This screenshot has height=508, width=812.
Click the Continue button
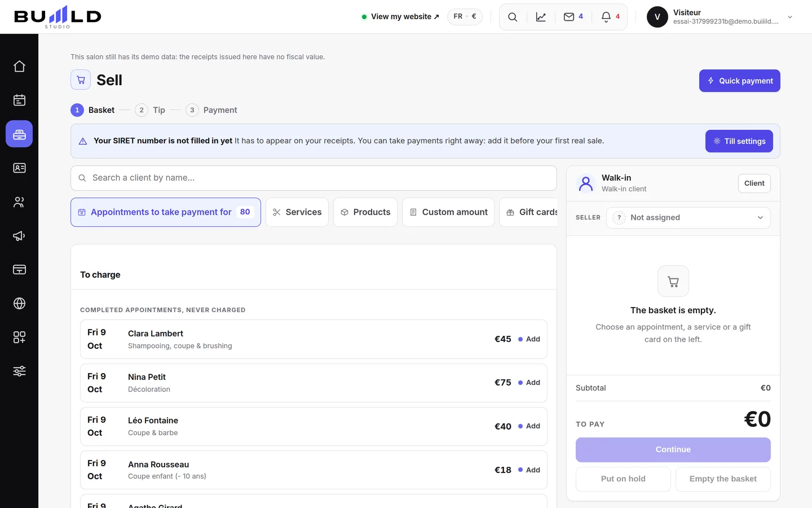click(673, 450)
